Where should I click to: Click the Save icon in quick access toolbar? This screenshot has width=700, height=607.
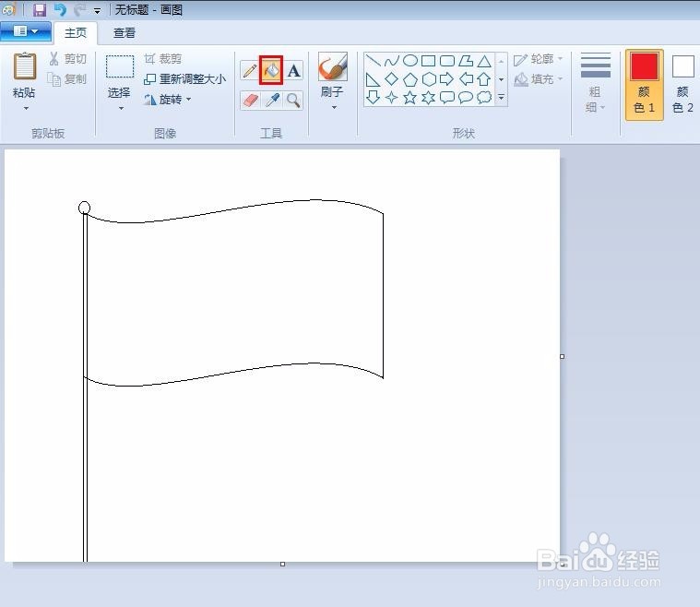click(x=40, y=9)
